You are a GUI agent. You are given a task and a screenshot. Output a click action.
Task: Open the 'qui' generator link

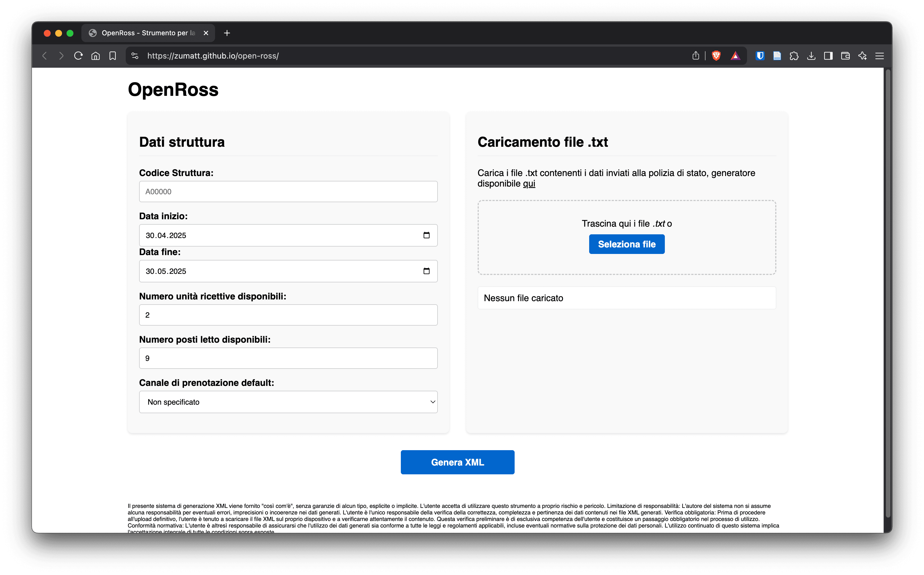(x=529, y=184)
